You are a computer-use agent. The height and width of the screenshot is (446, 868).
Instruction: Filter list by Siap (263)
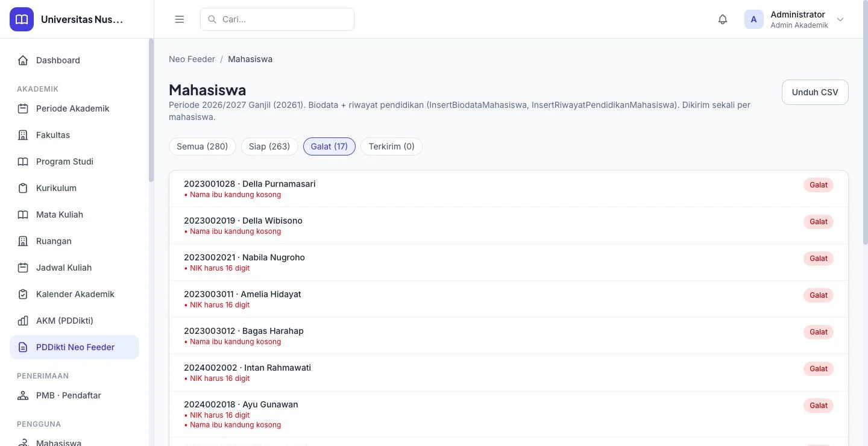269,146
